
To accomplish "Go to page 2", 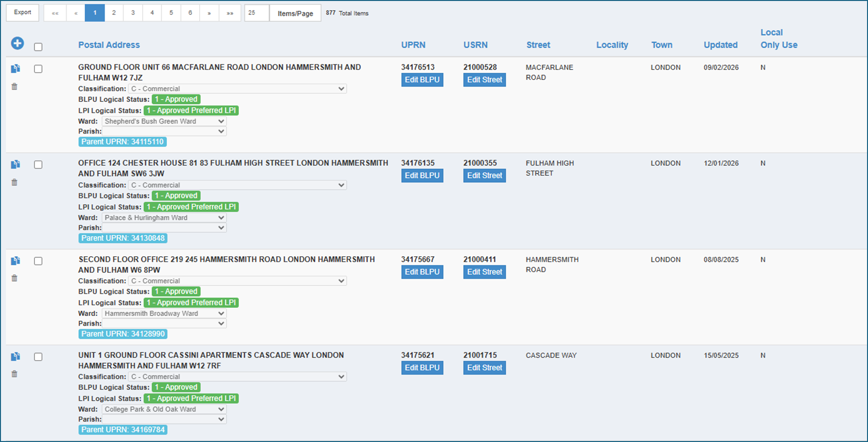I will point(114,13).
